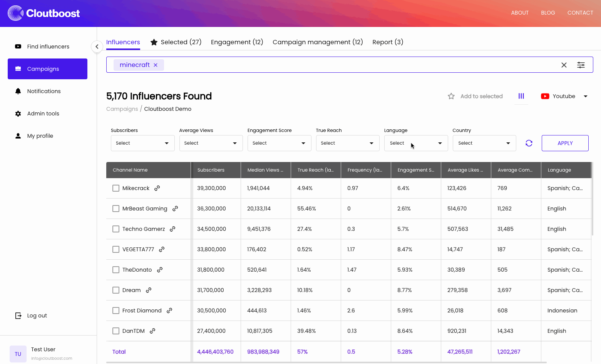Open the CONTACT menu link
The image size is (601, 364).
tap(581, 13)
